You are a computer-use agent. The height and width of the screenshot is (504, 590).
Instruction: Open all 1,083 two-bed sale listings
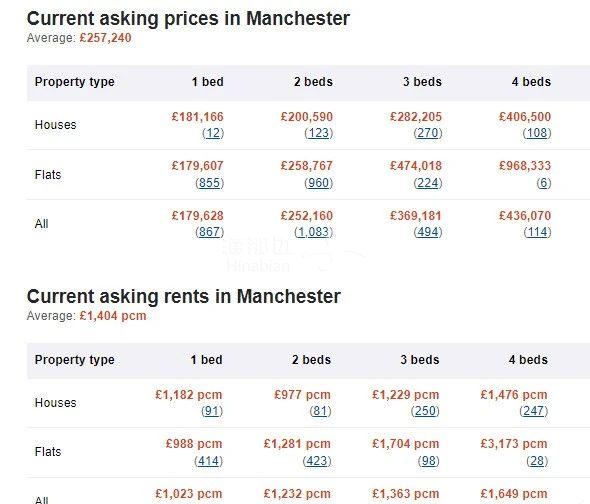pos(313,232)
